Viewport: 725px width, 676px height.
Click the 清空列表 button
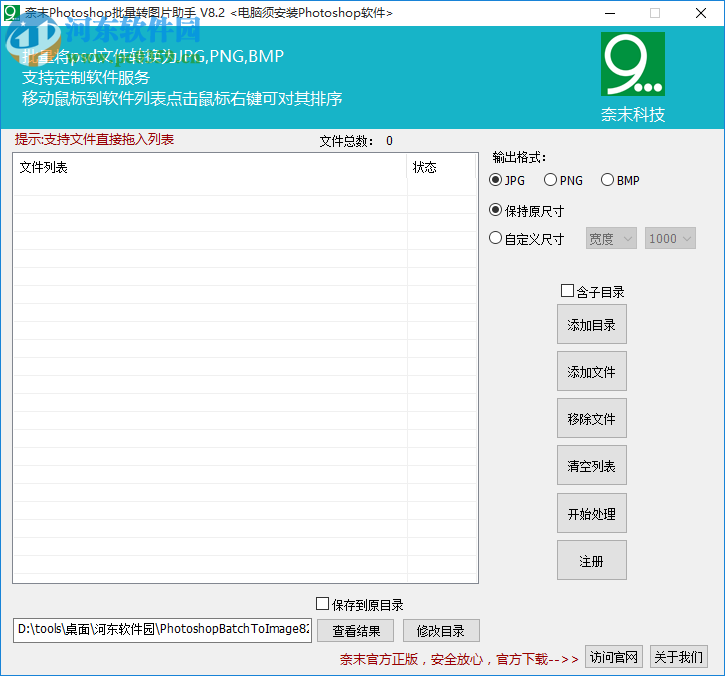coord(592,466)
